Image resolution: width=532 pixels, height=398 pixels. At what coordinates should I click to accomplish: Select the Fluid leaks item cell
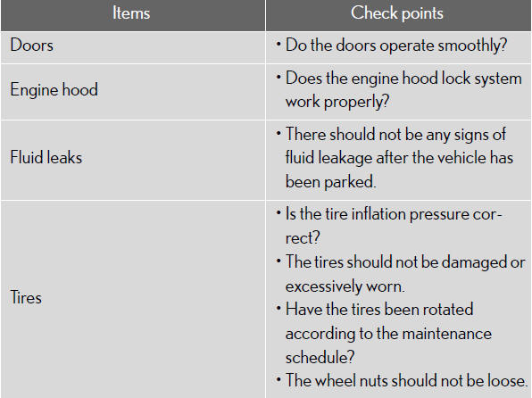(133, 160)
